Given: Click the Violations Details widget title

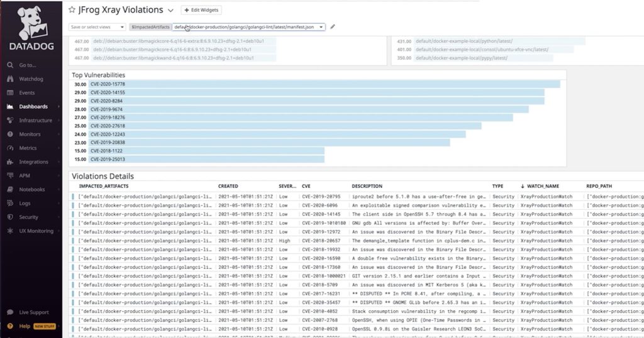Looking at the screenshot, I should [x=103, y=176].
